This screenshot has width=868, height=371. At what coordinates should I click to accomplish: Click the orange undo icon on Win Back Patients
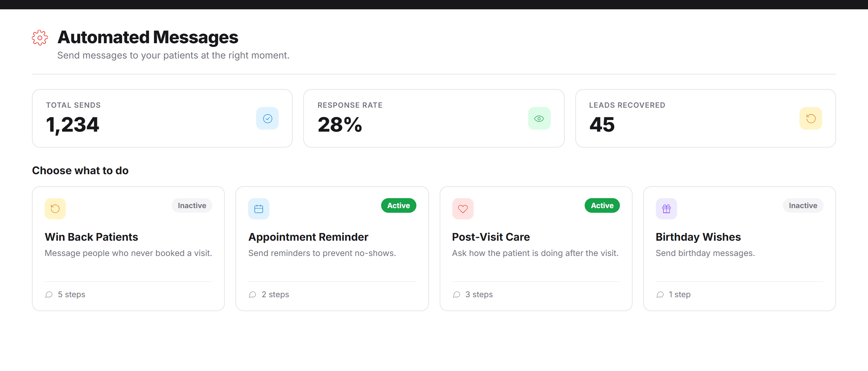click(55, 209)
